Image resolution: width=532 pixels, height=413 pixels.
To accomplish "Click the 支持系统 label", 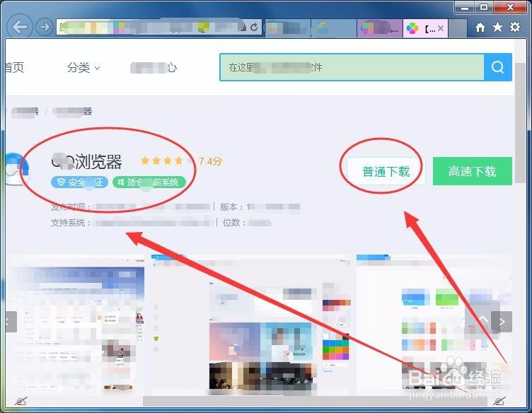I will [x=70, y=223].
